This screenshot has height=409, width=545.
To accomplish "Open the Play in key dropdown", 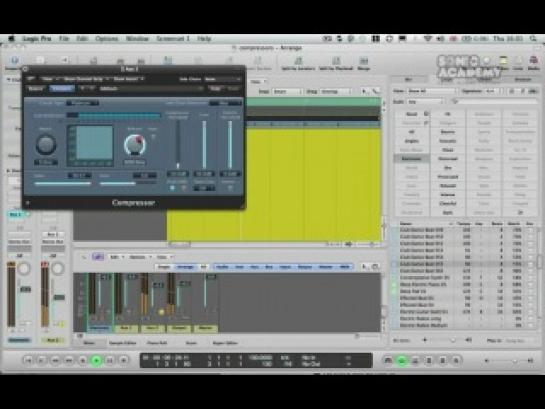I will [x=520, y=341].
